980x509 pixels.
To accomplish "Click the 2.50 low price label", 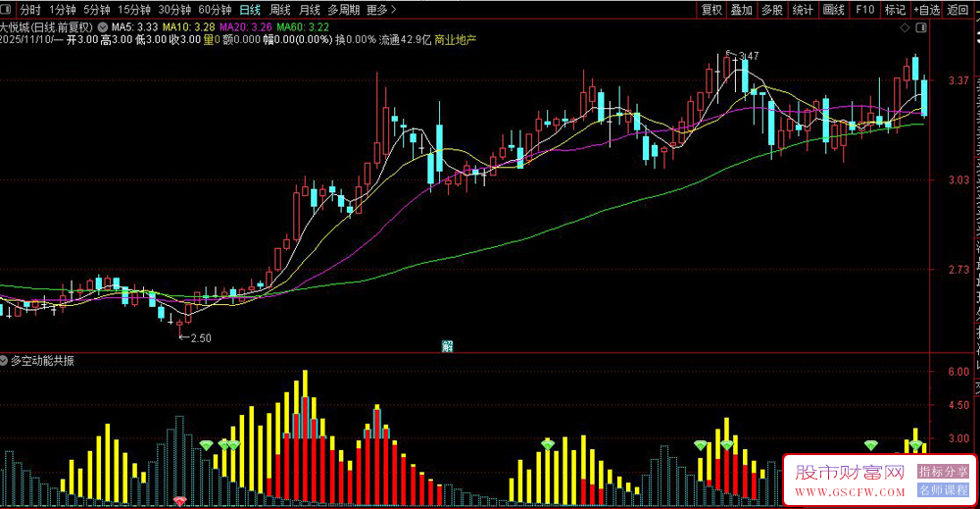I will point(201,337).
